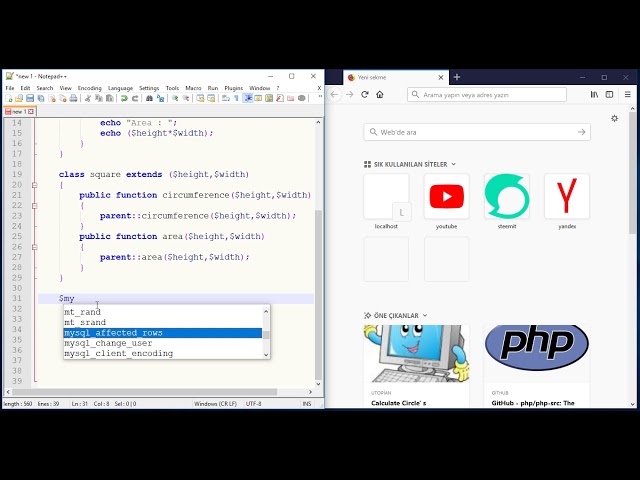Screen dimensions: 640x480
Task: Click the Folder as Workspace toolbar icon
Action: [291, 98]
